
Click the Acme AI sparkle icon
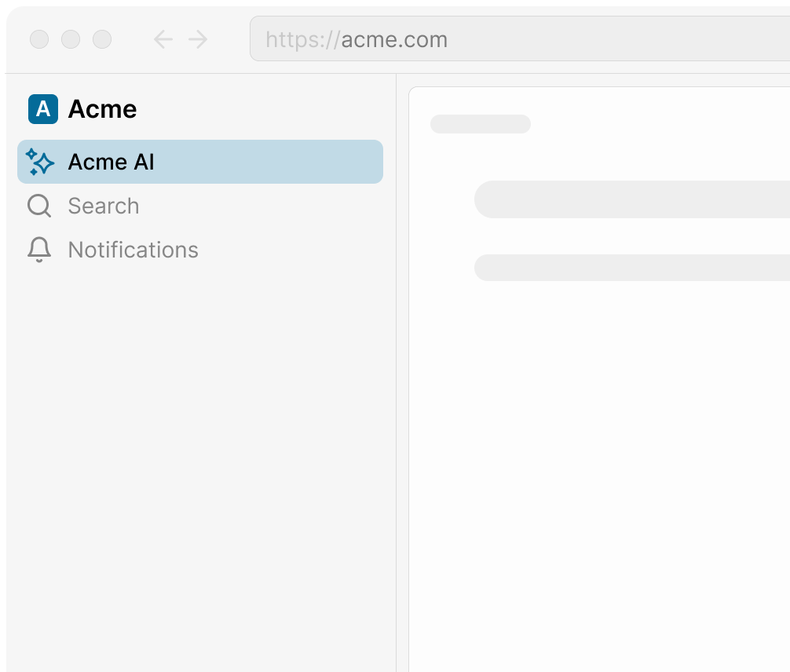point(40,162)
